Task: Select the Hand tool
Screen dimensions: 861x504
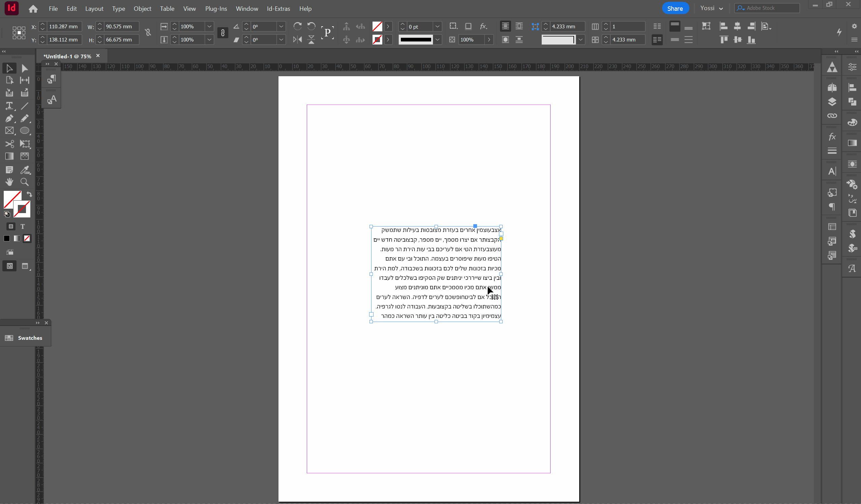Action: pyautogui.click(x=9, y=182)
